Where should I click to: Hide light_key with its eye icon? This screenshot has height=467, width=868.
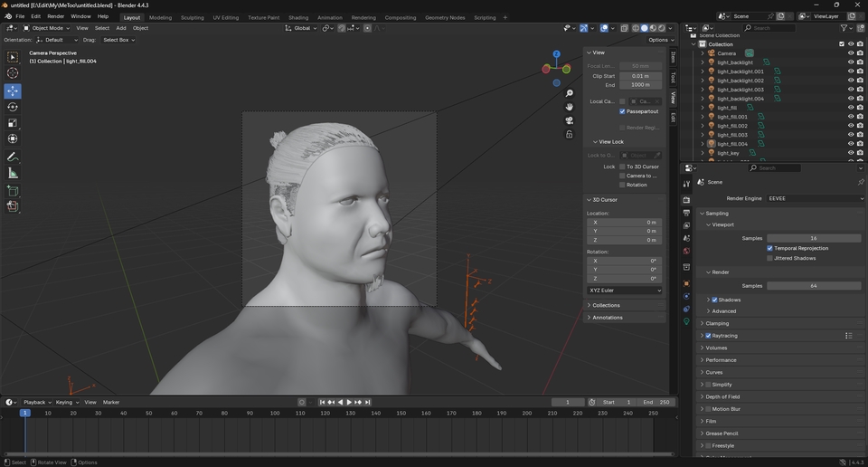(x=850, y=153)
